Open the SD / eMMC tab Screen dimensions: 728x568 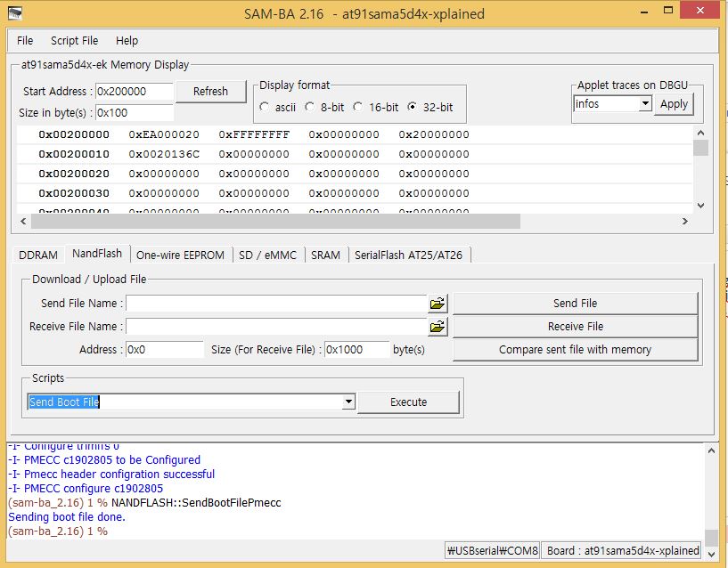(x=268, y=255)
